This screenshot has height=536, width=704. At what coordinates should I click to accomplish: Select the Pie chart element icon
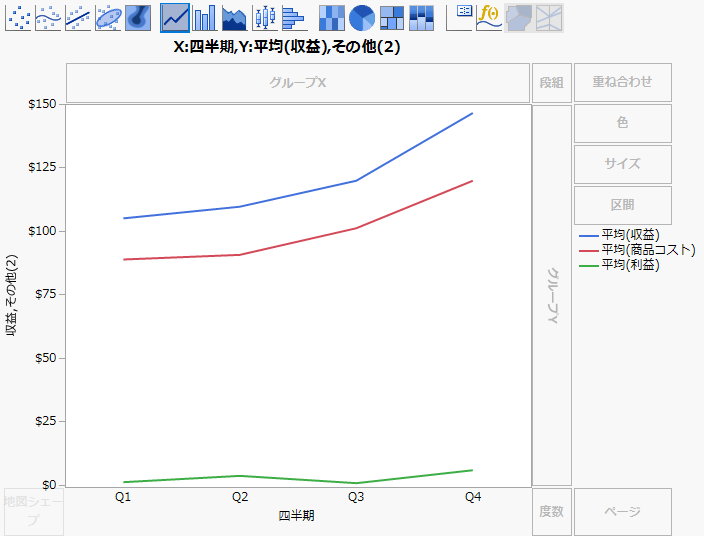362,18
